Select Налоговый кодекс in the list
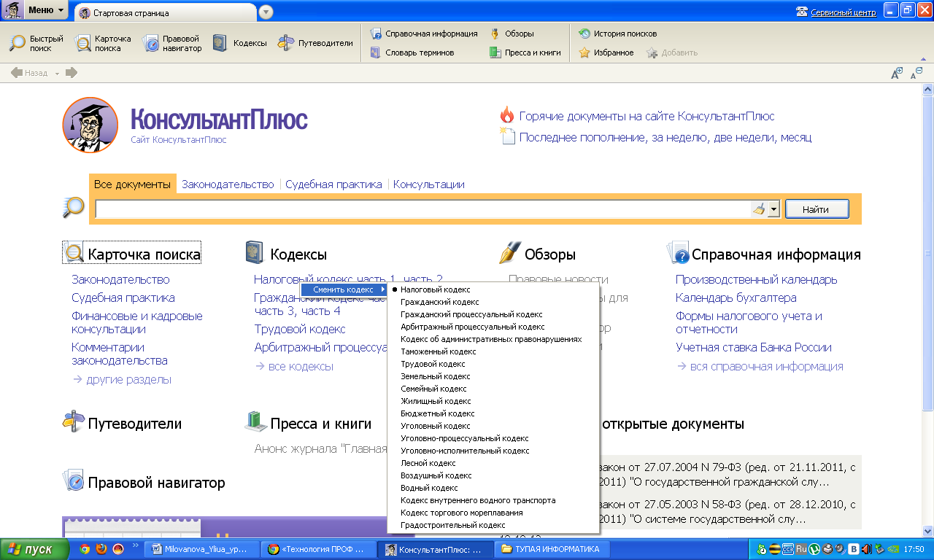Screen dimensions: 934x560 pyautogui.click(x=494, y=289)
